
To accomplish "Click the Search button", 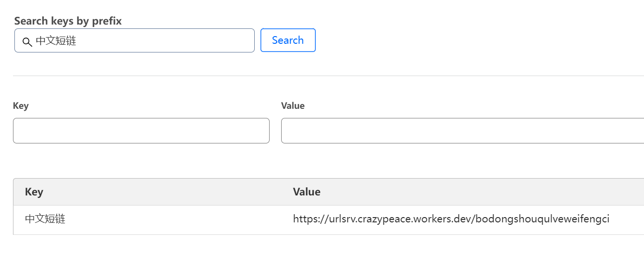I will [x=288, y=40].
